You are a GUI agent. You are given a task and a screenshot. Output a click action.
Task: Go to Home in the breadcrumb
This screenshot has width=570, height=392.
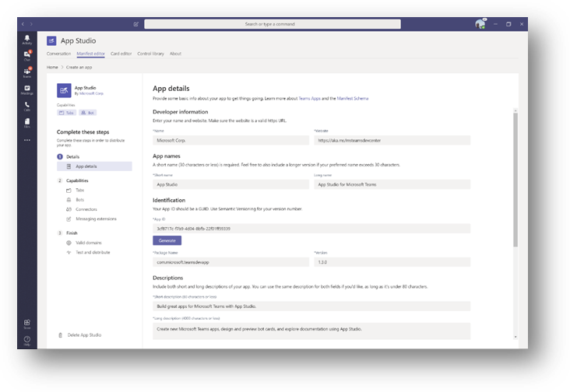tap(52, 67)
